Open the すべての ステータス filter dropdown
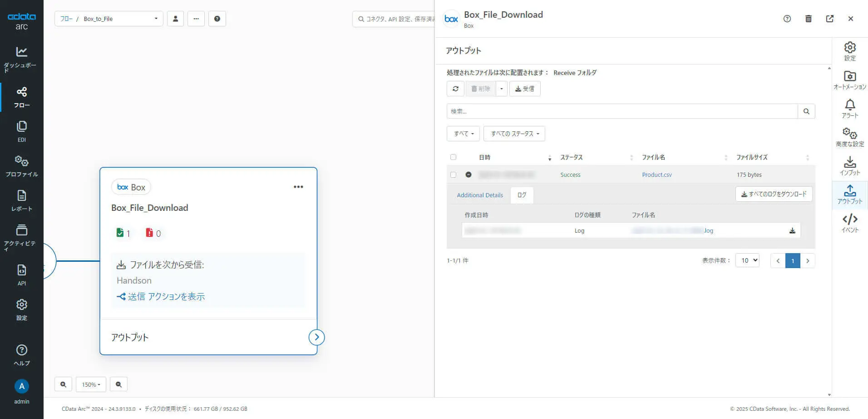This screenshot has height=419, width=868. click(x=514, y=134)
